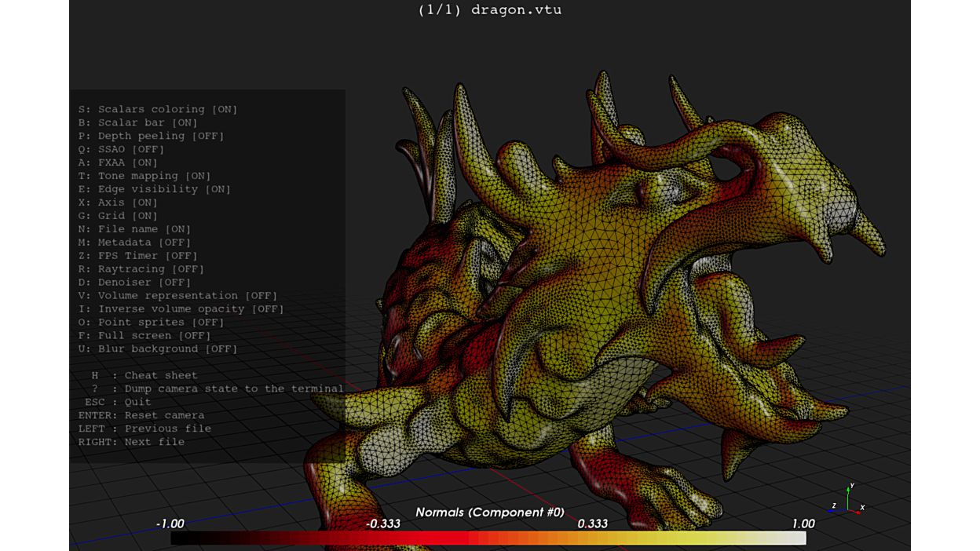The image size is (980, 551).
Task: Turn on the Raytracing option
Action: [141, 269]
